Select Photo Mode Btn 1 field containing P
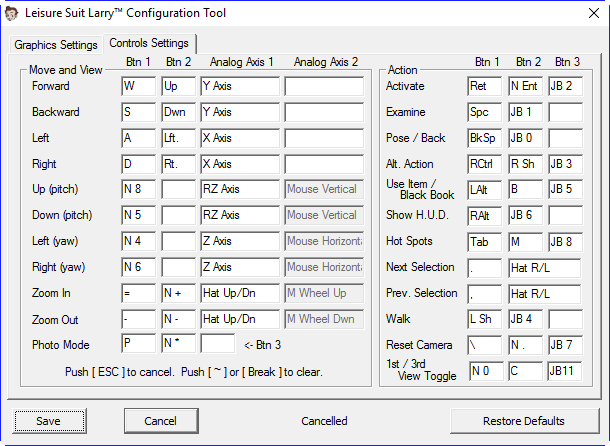The image size is (610, 446). pos(138,343)
